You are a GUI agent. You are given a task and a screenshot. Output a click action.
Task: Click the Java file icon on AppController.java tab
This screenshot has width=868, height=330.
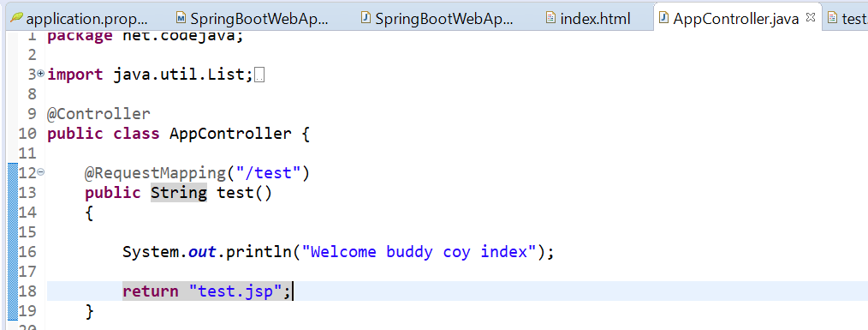(x=663, y=18)
